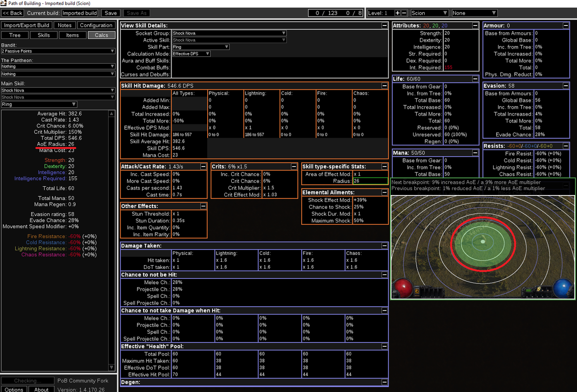Open the About dialog
This screenshot has height=392, width=577.
point(41,389)
